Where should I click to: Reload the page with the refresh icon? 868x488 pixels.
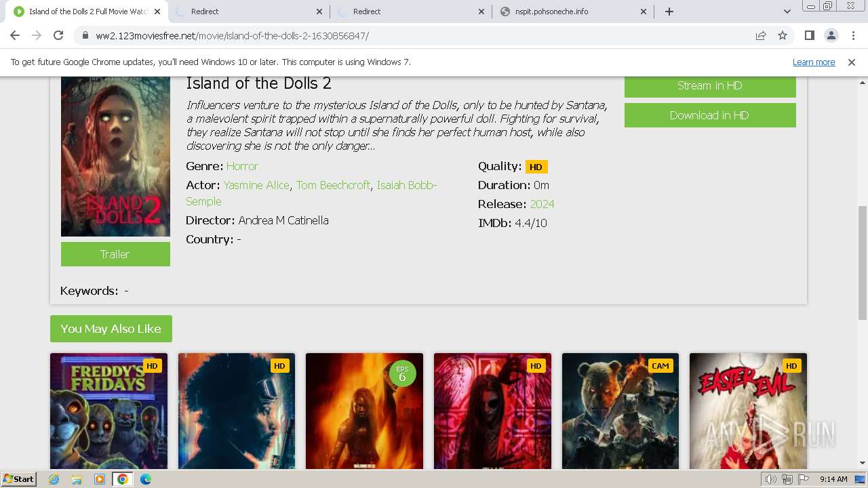[58, 36]
